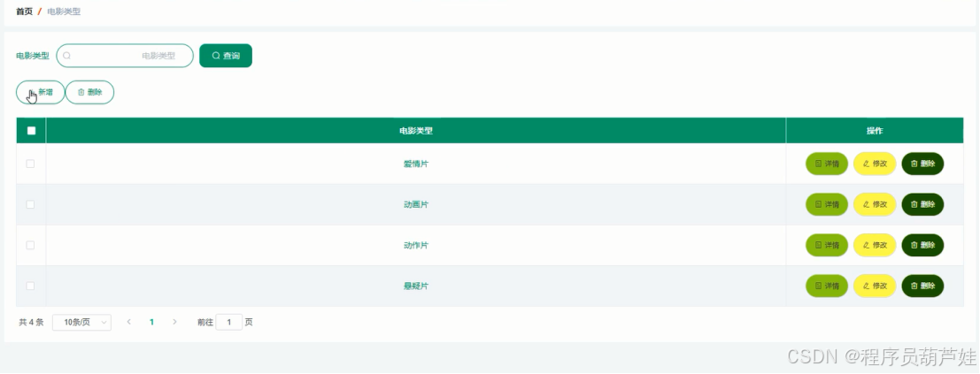Viewport: 980px width, 374px height.
Task: Click the dark 删除 button in 悬疑片 row
Action: tap(922, 286)
